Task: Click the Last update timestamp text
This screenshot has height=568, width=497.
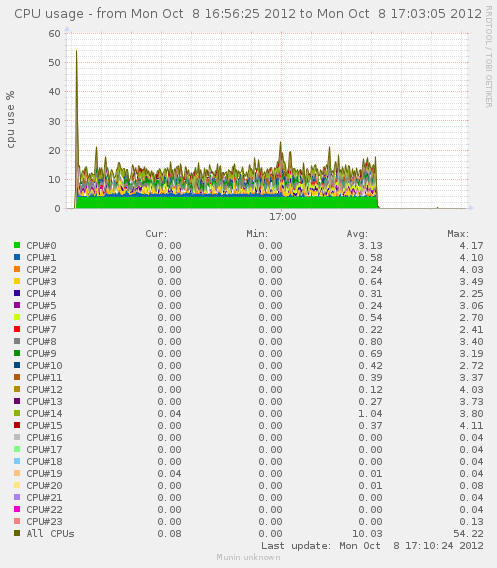Action: click(372, 546)
